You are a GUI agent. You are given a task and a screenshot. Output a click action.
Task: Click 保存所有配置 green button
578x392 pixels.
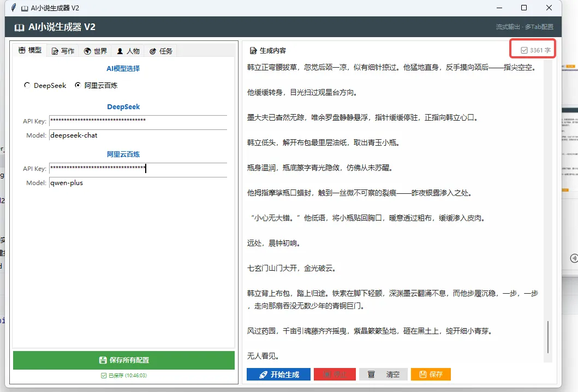coord(124,360)
